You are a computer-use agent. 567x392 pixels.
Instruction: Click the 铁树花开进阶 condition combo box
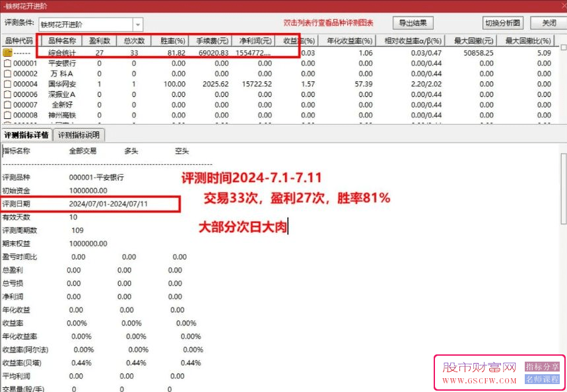91,24
